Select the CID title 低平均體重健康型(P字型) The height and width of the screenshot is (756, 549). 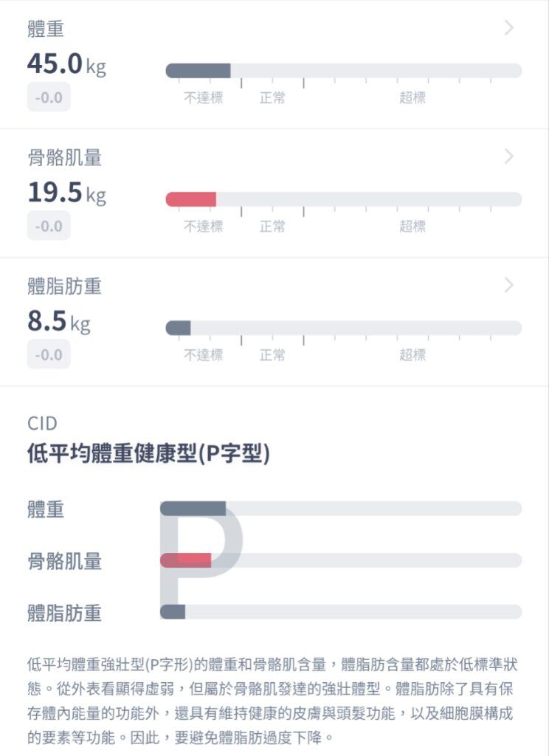pos(148,453)
